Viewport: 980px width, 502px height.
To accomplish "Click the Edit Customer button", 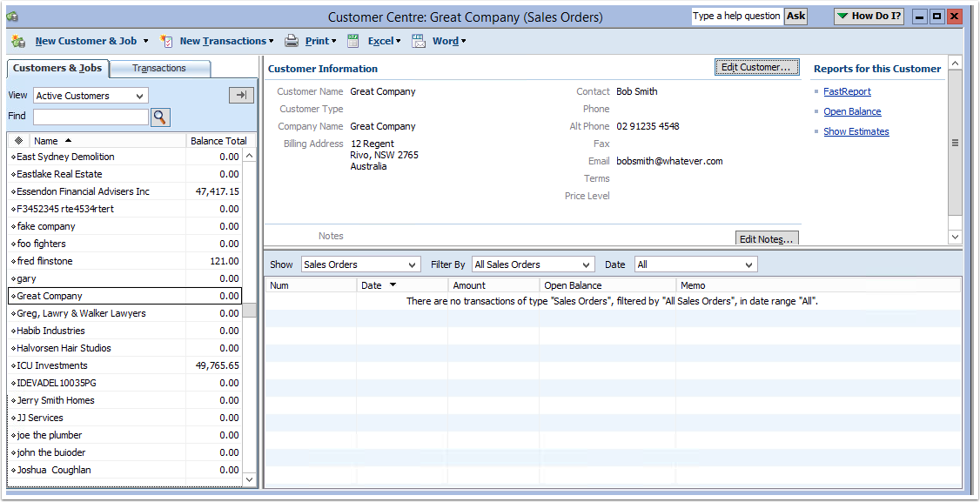I will [756, 68].
